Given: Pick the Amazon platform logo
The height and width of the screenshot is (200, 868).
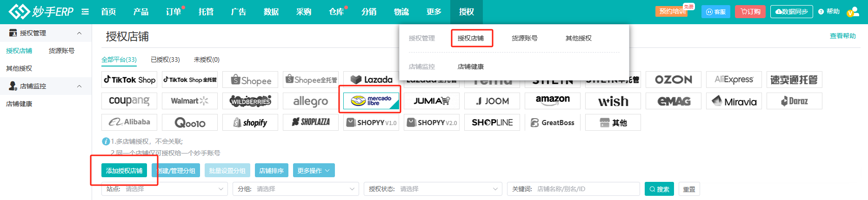Looking at the screenshot, I should [x=552, y=100].
